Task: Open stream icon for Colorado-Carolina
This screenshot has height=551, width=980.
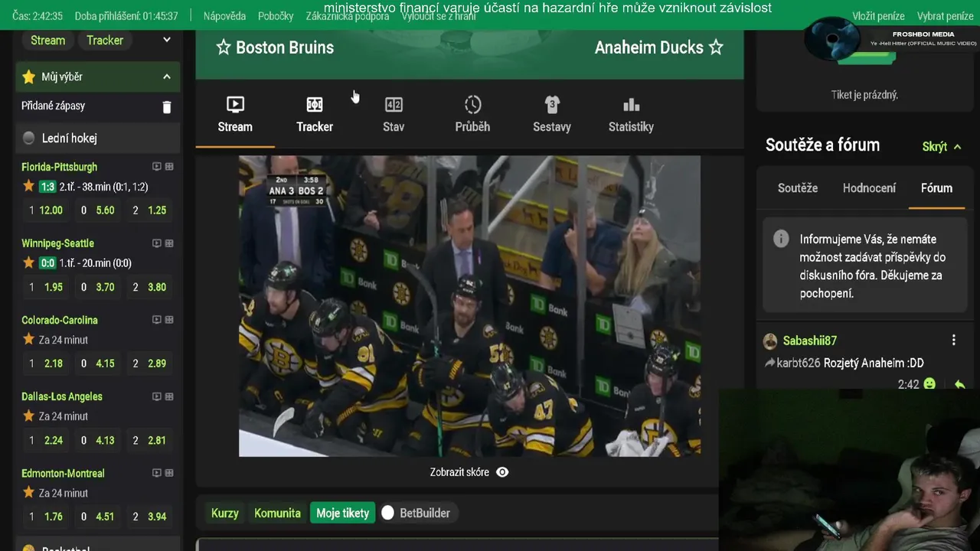Action: 157,320
